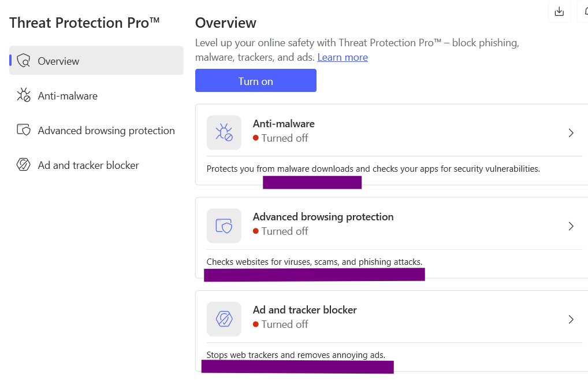Expand the Anti-malware card chevron

[571, 133]
